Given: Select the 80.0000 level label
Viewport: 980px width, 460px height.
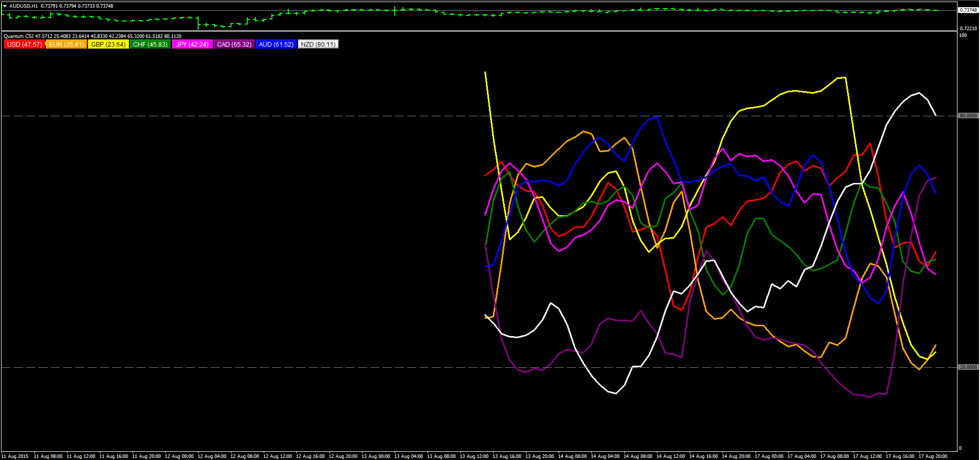Looking at the screenshot, I should coord(968,116).
